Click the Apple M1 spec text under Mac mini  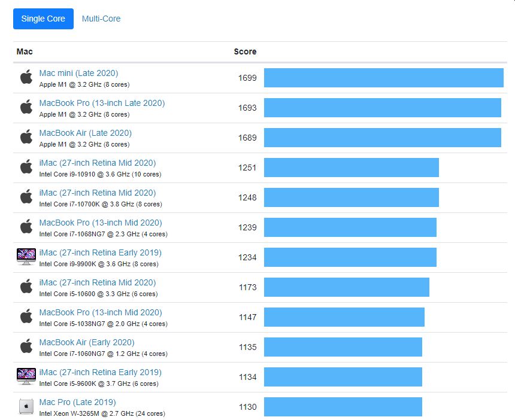(x=84, y=84)
